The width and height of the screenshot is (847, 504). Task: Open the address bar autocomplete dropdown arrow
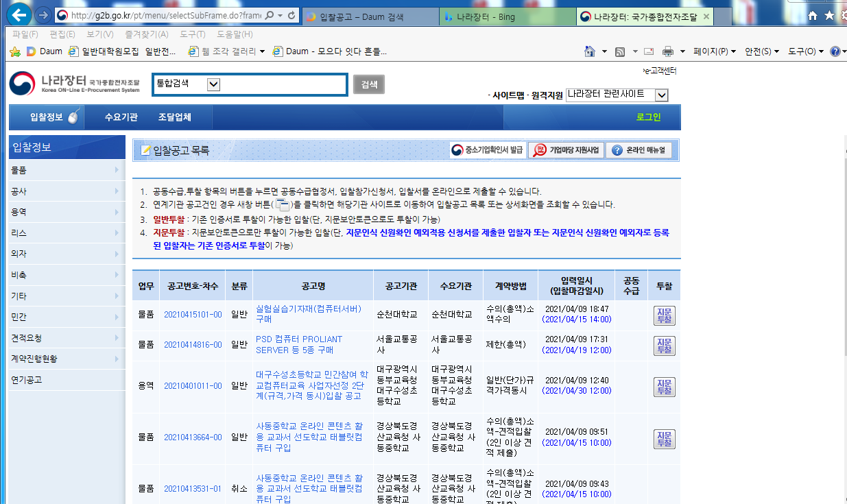[280, 15]
